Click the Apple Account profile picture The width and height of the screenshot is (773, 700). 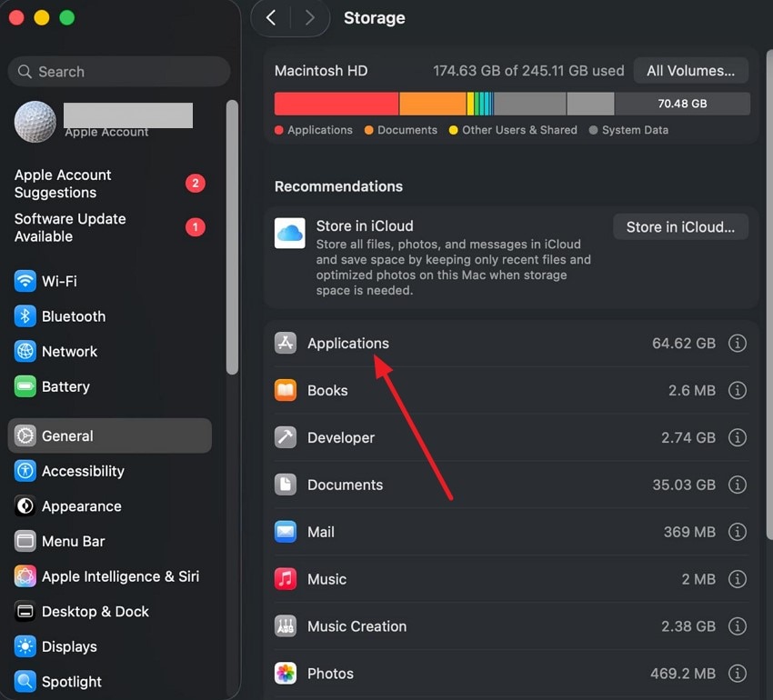click(x=35, y=121)
